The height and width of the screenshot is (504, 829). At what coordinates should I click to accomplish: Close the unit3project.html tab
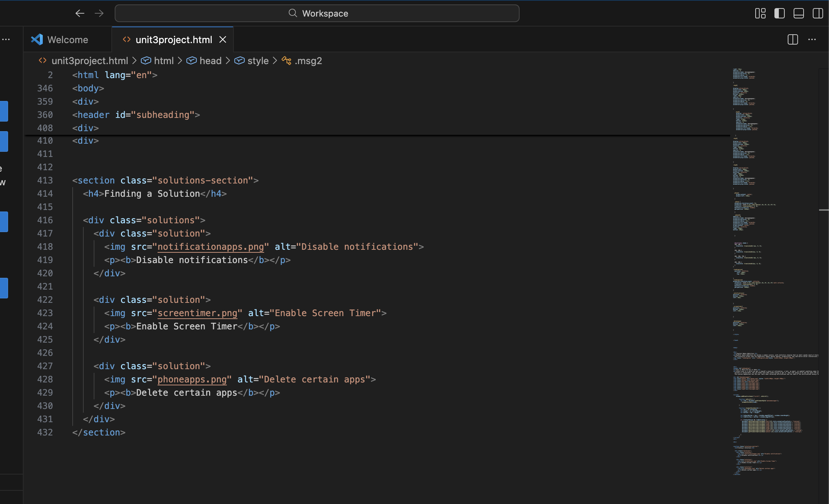223,39
